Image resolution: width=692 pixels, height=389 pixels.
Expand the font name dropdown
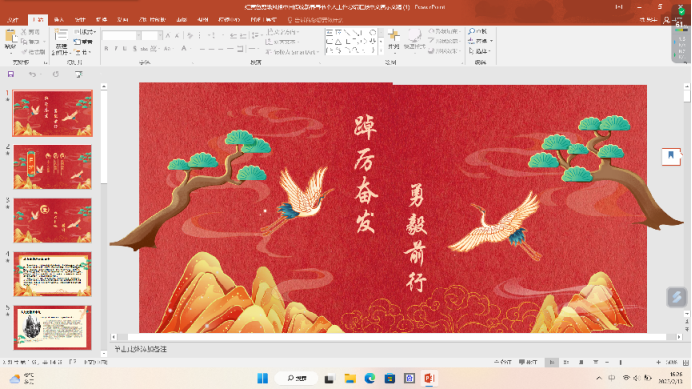coord(139,35)
